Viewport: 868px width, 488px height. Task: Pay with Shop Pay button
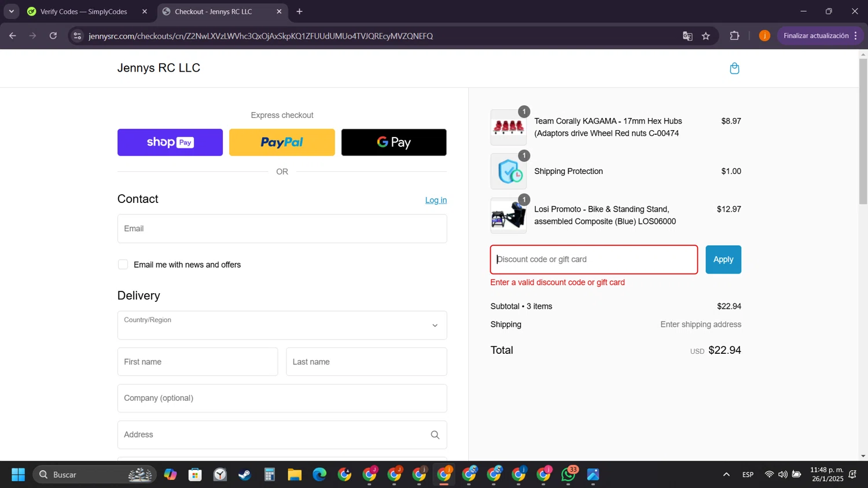point(170,142)
